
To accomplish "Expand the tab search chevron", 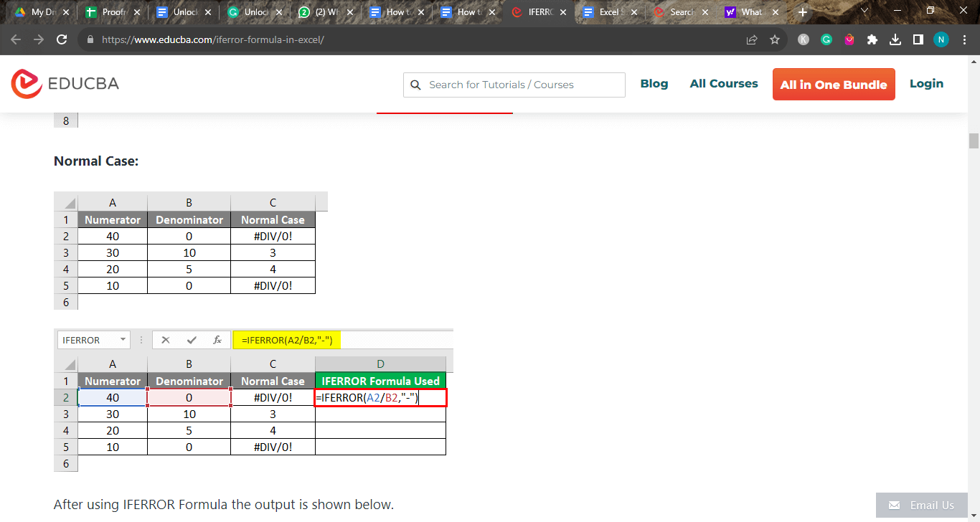I will pyautogui.click(x=864, y=11).
